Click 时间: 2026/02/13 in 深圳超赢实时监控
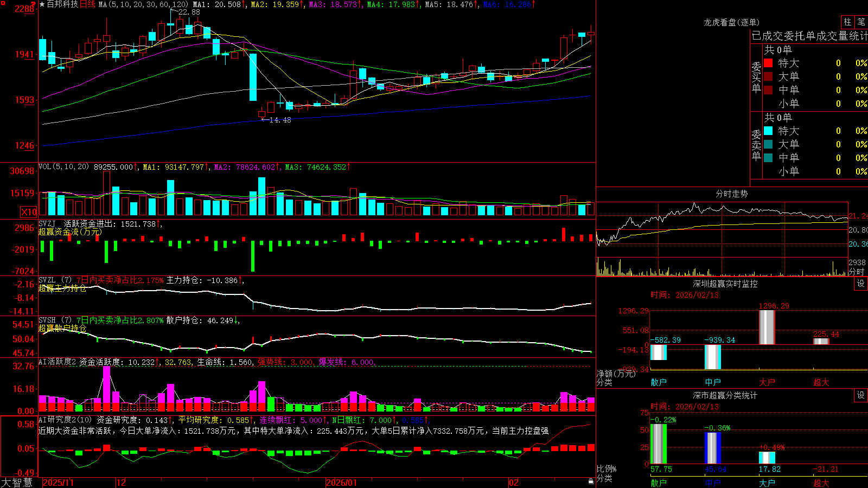868x488 pixels. coord(685,295)
